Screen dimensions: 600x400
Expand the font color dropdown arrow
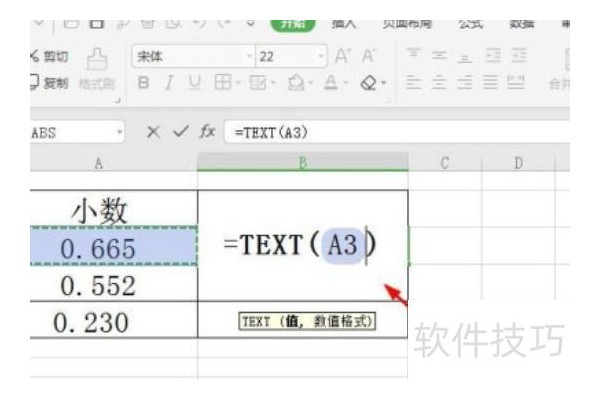click(x=346, y=83)
